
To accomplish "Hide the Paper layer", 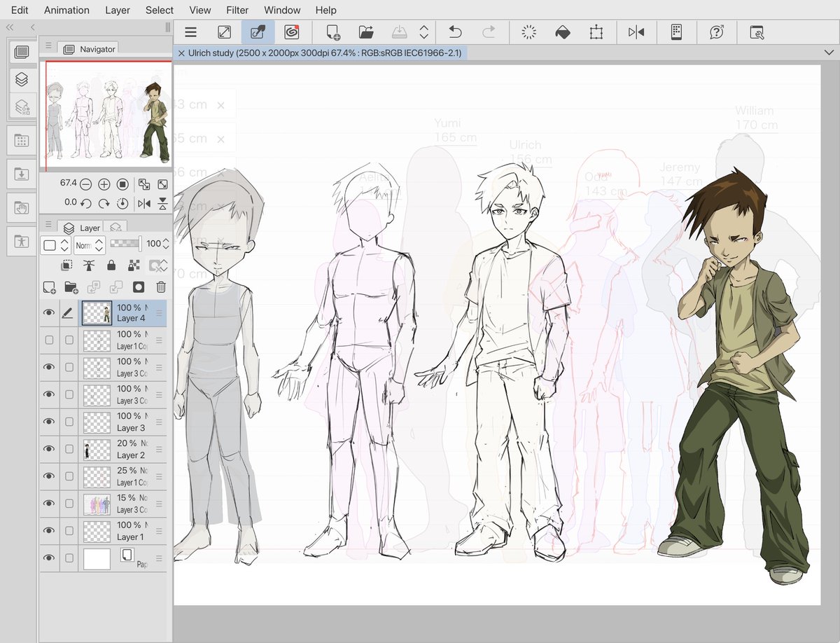I will (49, 558).
